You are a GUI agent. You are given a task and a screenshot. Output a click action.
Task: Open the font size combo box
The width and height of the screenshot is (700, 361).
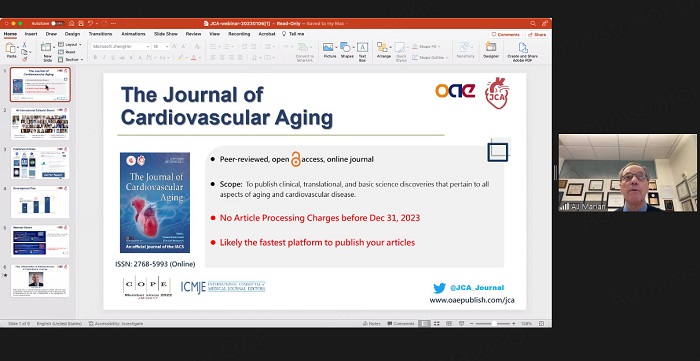pos(160,46)
